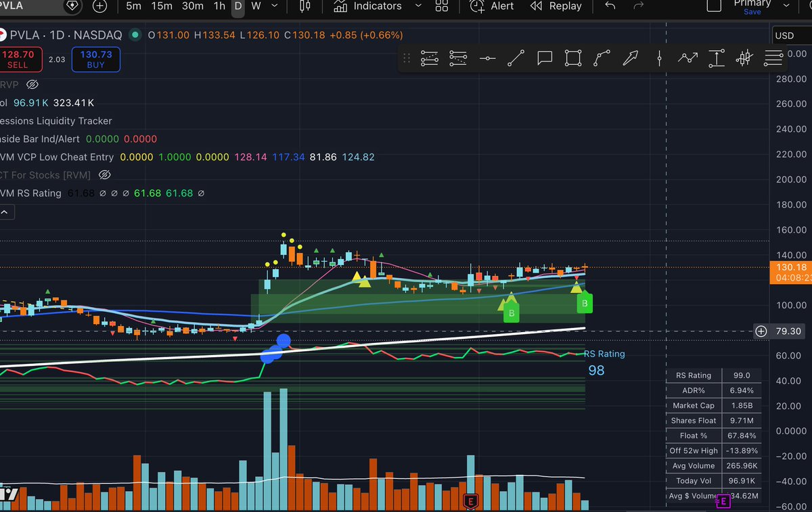Select the vertical line drawing tool
Screen dimensions: 812x512
659,59
